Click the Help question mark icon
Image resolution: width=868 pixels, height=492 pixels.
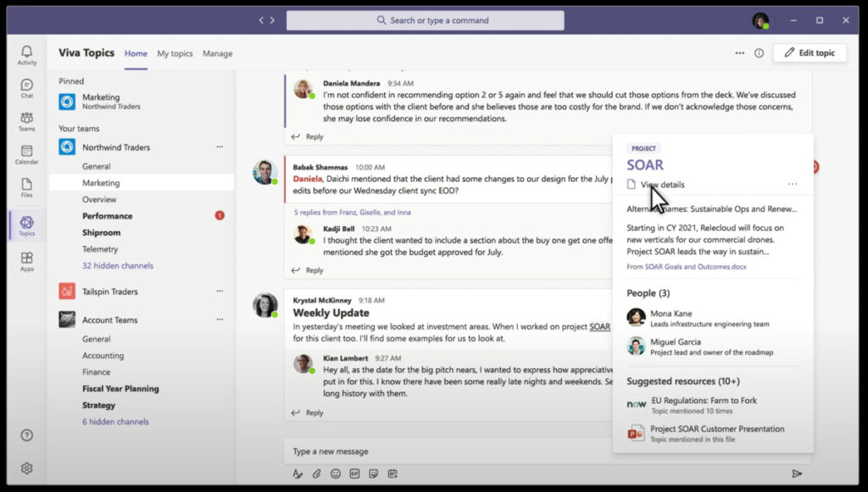pos(26,435)
